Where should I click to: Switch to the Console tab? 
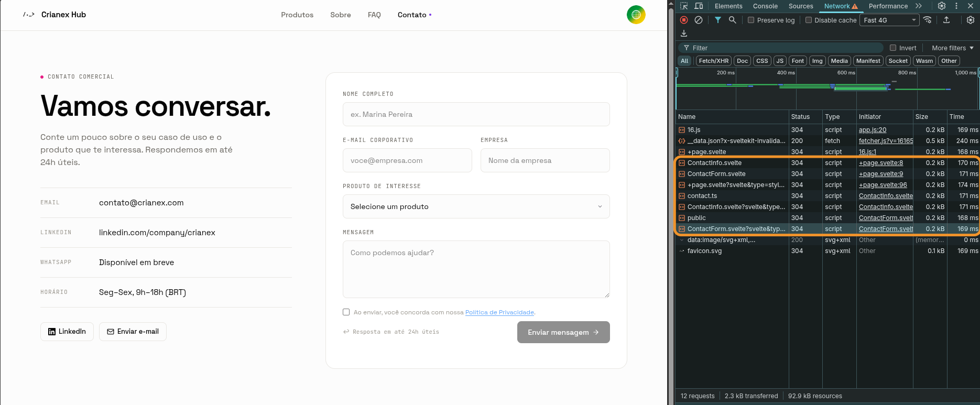point(765,6)
